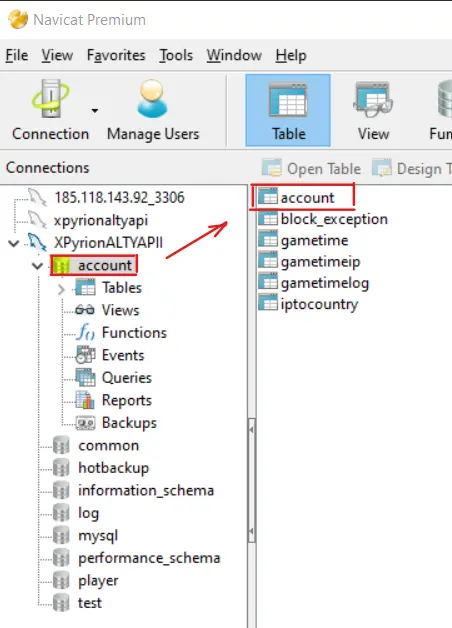452x628 pixels.
Task: Click the common database cylinder icon
Action: point(61,445)
